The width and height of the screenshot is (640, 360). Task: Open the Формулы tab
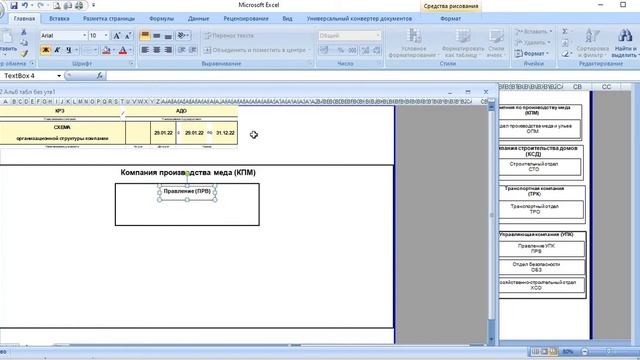pyautogui.click(x=161, y=18)
